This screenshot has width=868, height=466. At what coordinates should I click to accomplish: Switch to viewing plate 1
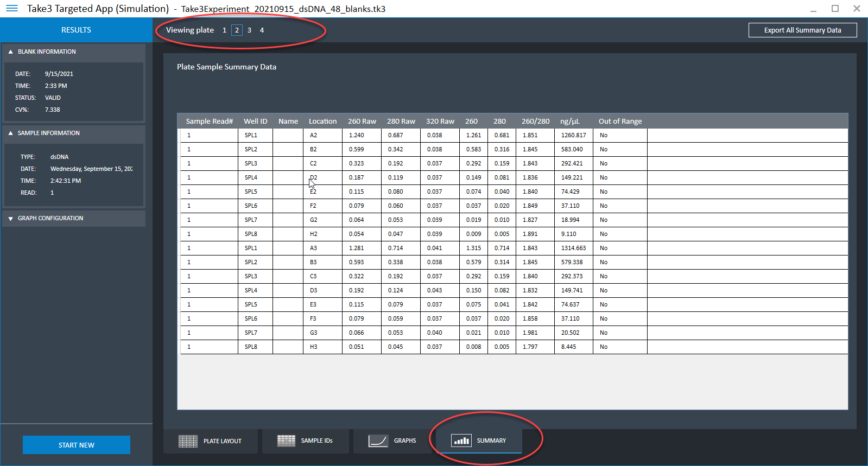(224, 30)
